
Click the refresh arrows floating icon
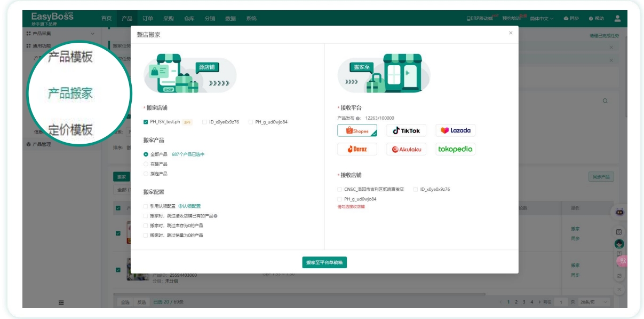coord(619,276)
